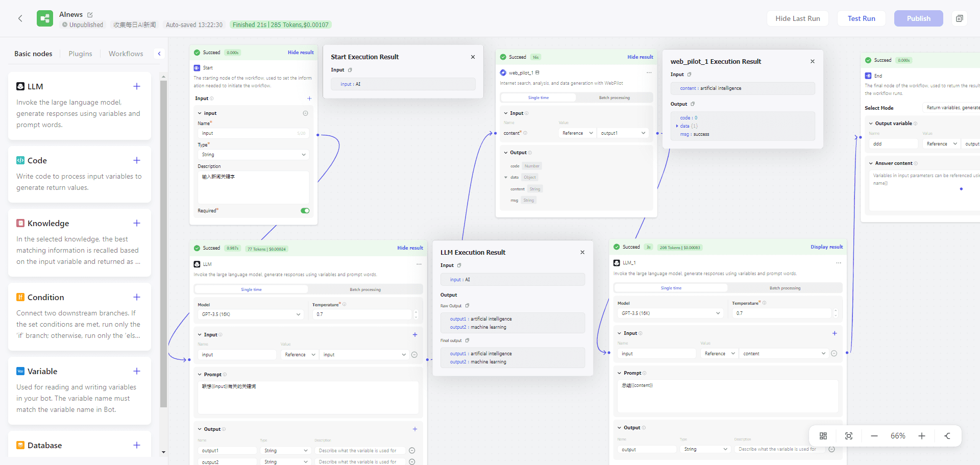Image resolution: width=980 pixels, height=465 pixels.
Task: Hide result on the web_pilot_1 node
Action: [640, 57]
